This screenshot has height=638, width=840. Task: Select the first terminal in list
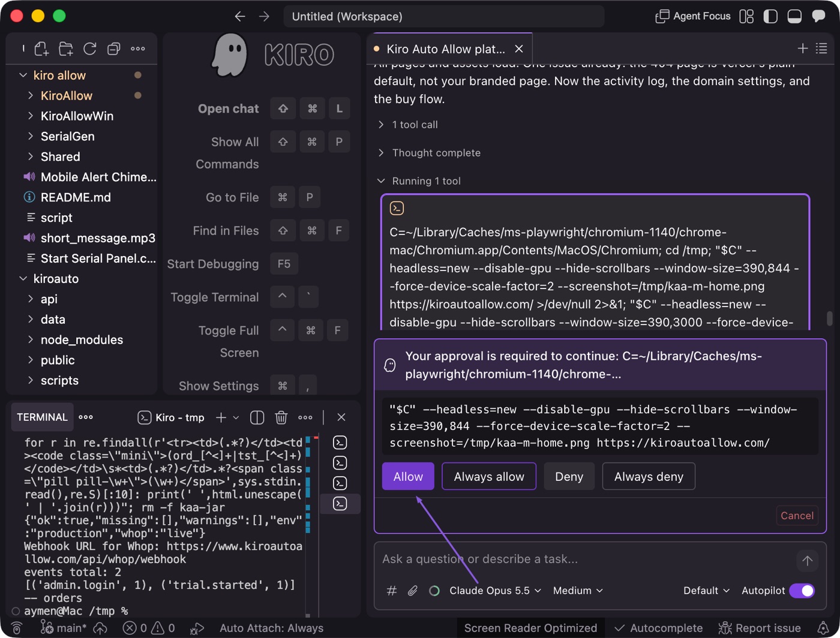coord(340,443)
